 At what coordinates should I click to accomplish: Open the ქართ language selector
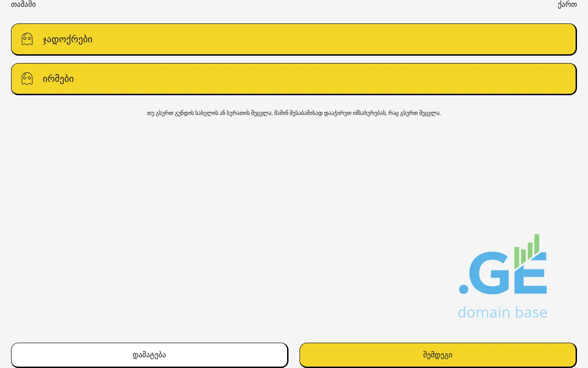click(x=567, y=5)
